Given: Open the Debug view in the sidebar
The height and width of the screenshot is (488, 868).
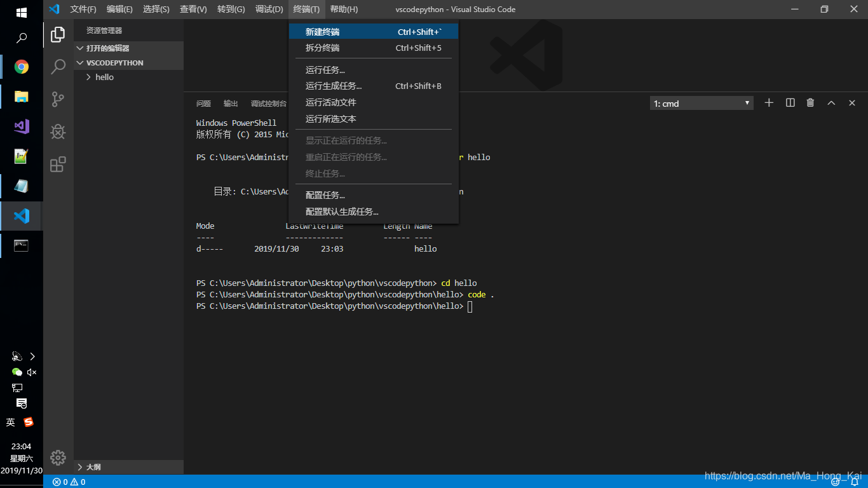Looking at the screenshot, I should [x=58, y=132].
